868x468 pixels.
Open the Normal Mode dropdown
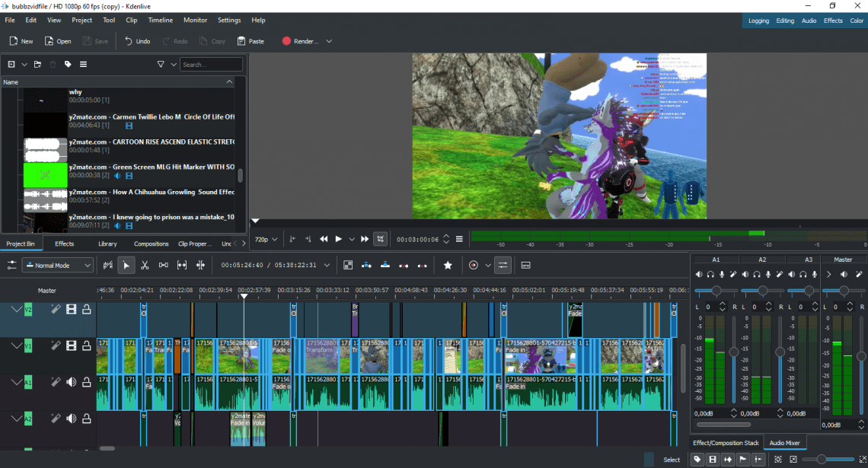pyautogui.click(x=57, y=265)
